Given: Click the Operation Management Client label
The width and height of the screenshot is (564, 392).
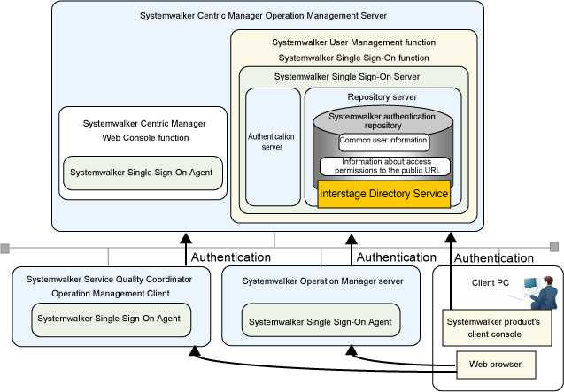Looking at the screenshot, I should tap(111, 294).
